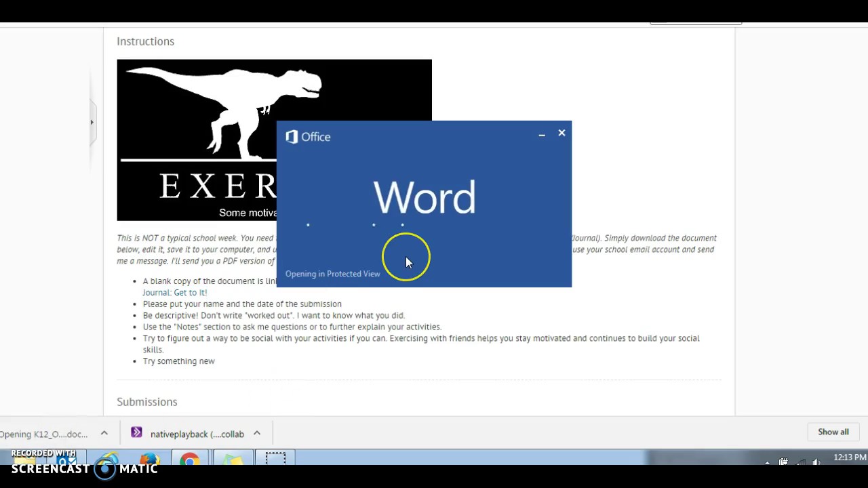Open options chevron for nativeplayback download
The width and height of the screenshot is (868, 488).
pyautogui.click(x=257, y=433)
